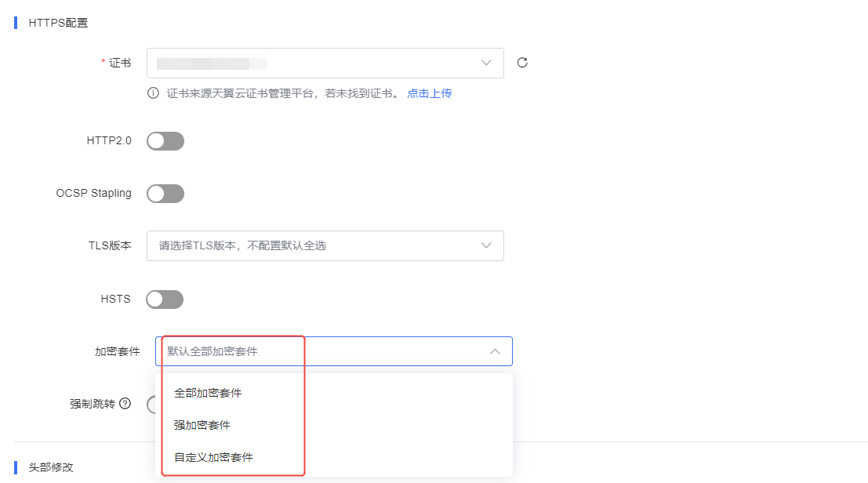Click the 加密套件 up chevron
The image size is (868, 483).
[495, 351]
